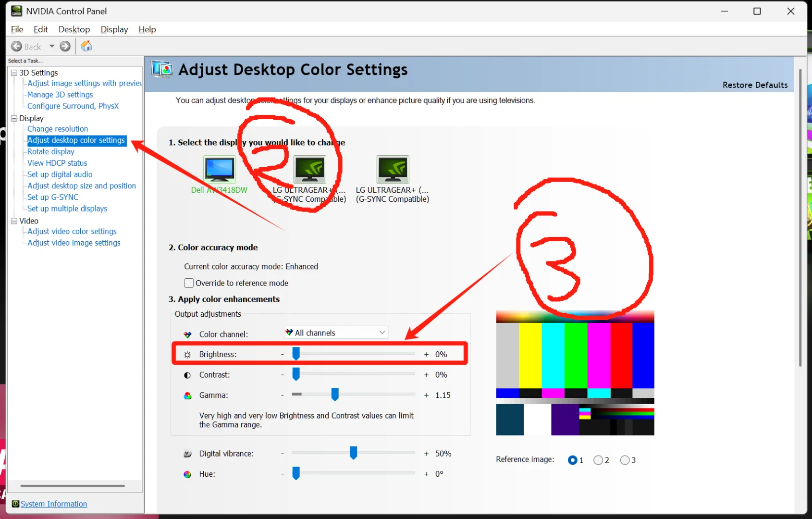Click the plus sign beside Digital vibrance
The height and width of the screenshot is (519, 812).
click(x=426, y=454)
